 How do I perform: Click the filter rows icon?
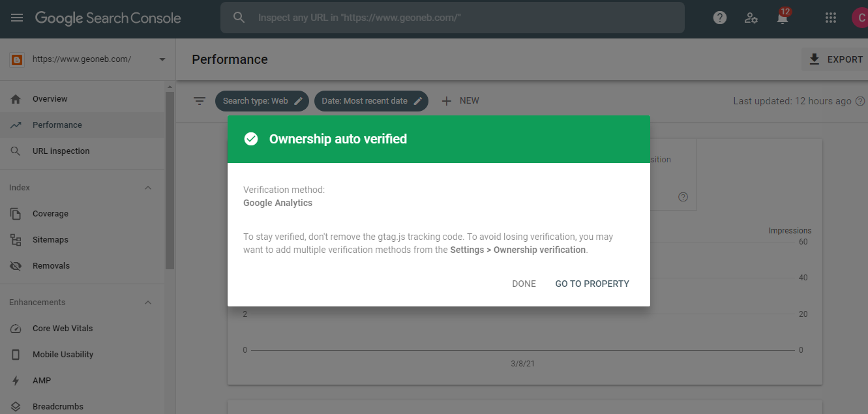200,101
